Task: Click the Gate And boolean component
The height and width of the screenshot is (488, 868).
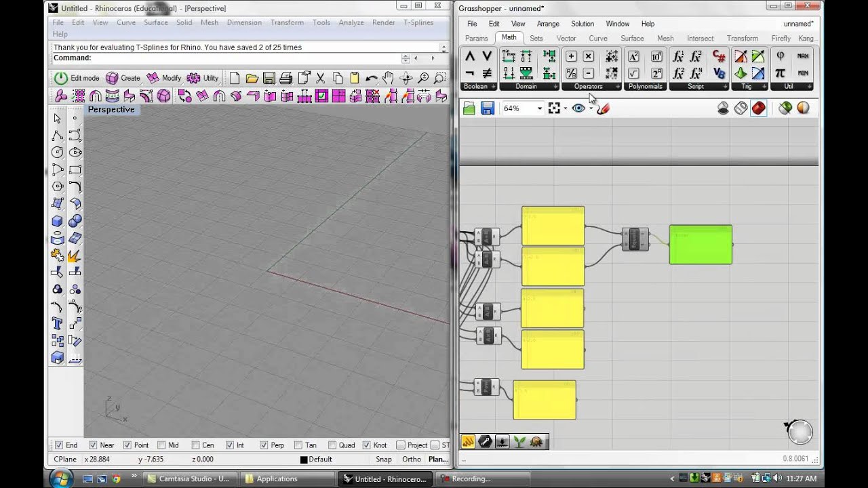Action: [x=469, y=56]
